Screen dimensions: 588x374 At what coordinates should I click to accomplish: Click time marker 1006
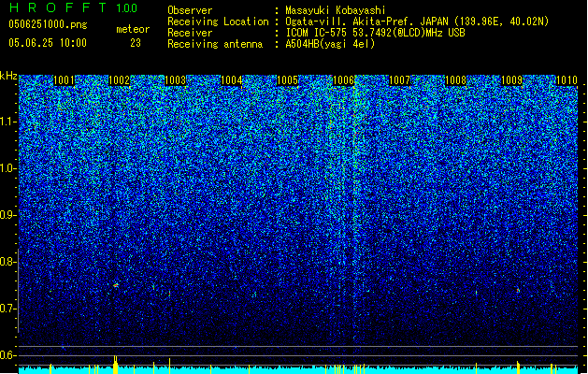(x=343, y=80)
